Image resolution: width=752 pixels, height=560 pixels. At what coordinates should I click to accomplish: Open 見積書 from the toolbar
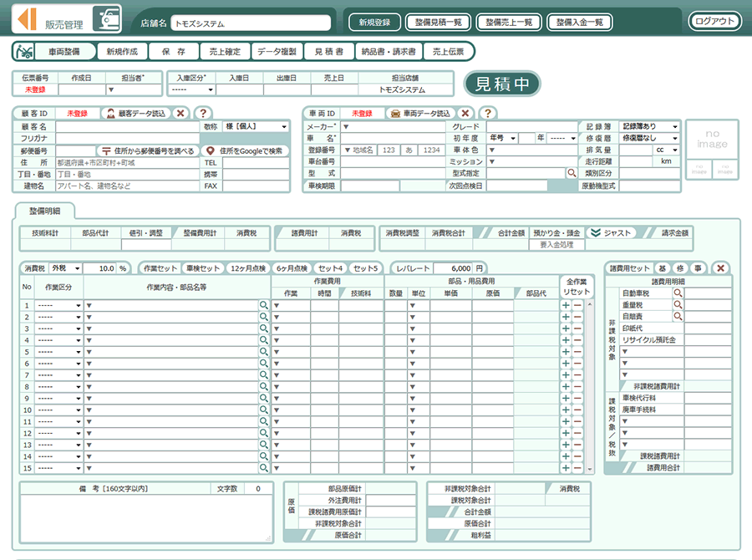pyautogui.click(x=329, y=51)
